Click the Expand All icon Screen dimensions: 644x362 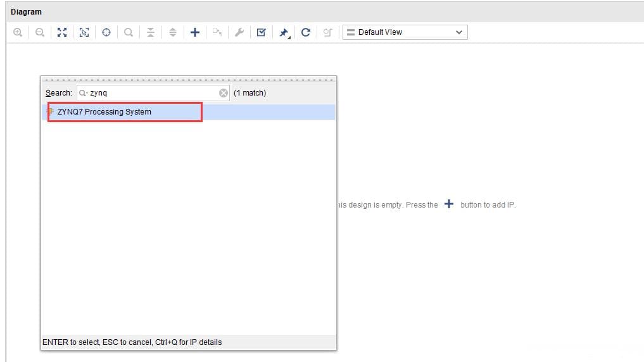click(173, 32)
